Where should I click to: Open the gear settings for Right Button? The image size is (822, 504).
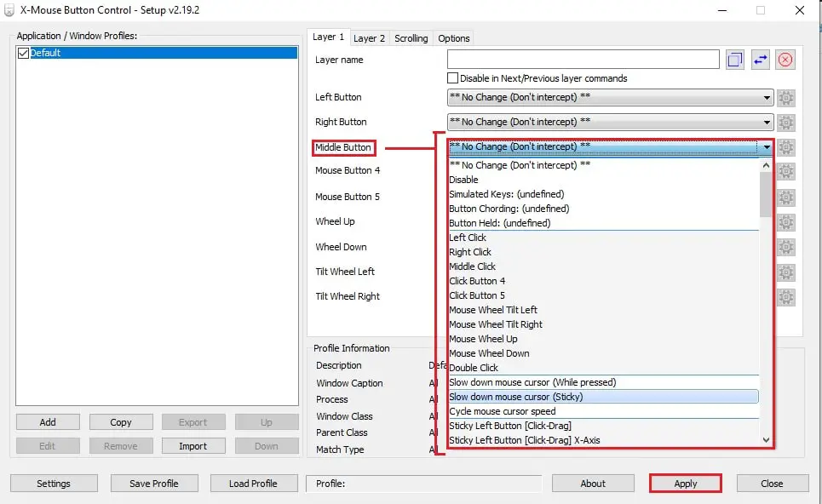(785, 122)
